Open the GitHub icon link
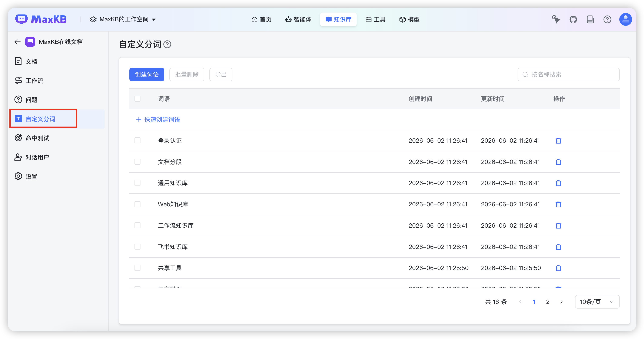 coord(573,19)
